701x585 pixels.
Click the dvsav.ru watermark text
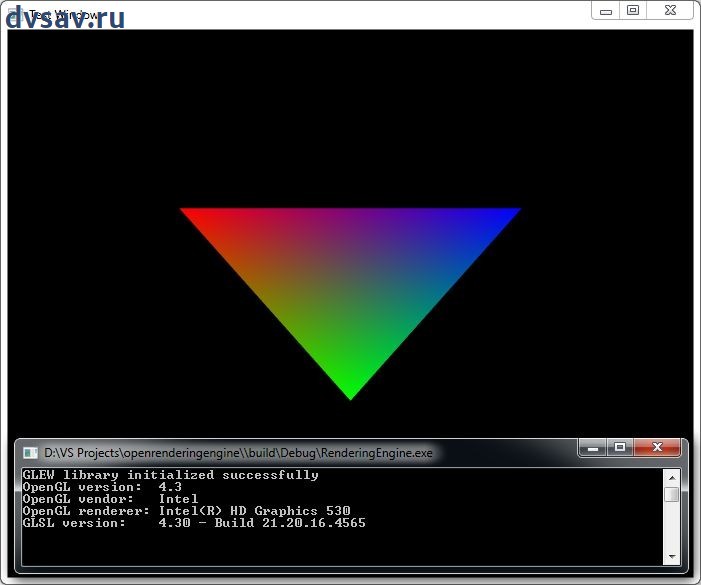coord(65,18)
